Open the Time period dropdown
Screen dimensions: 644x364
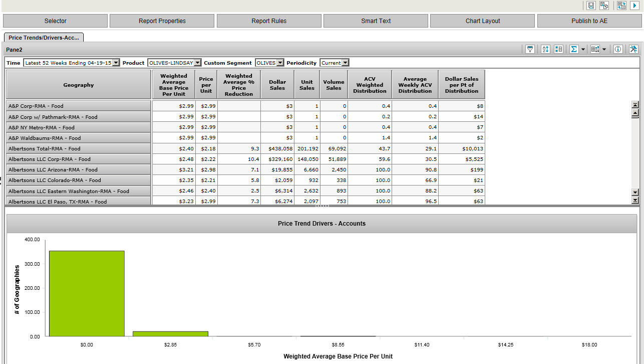pos(116,63)
